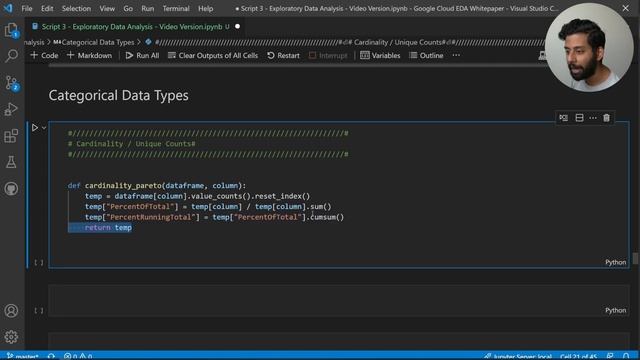Open the Run and Debug view

tap(11, 109)
